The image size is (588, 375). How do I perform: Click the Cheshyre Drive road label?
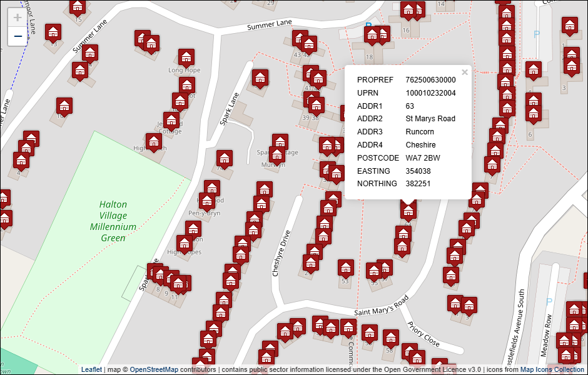(281, 253)
